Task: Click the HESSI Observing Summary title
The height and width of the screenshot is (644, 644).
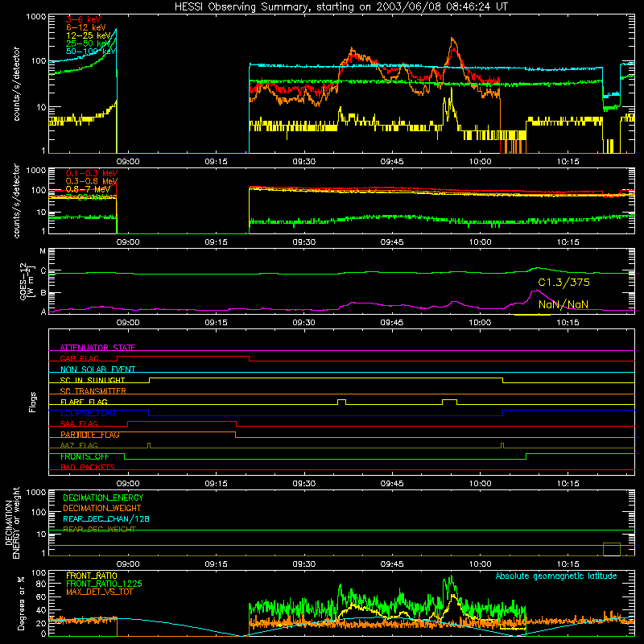Action: (x=341, y=7)
